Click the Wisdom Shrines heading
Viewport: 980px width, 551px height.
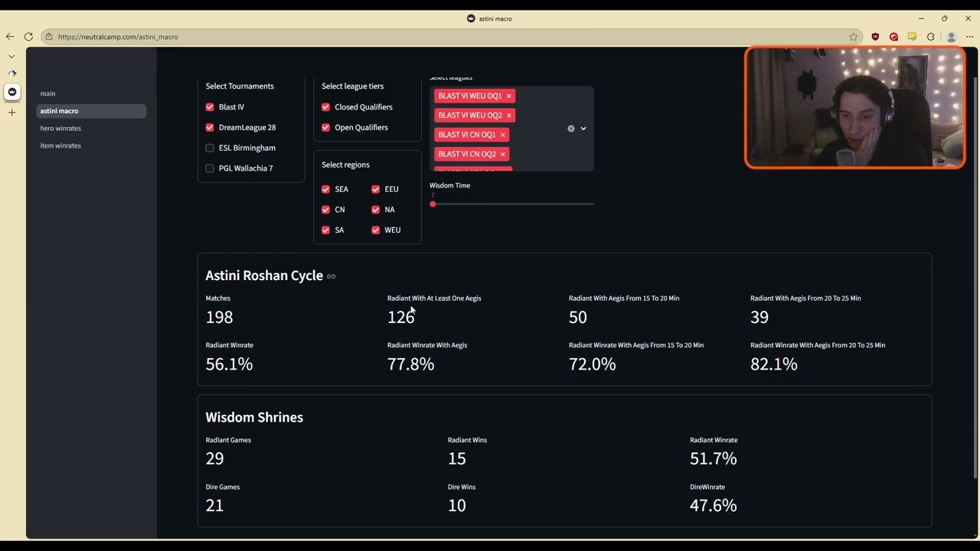point(254,417)
